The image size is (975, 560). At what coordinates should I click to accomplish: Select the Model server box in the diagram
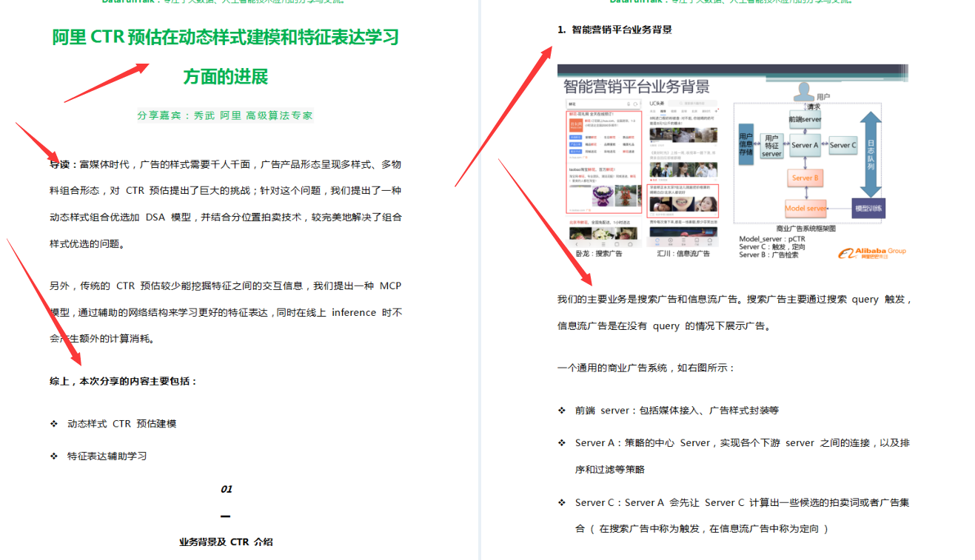[805, 209]
